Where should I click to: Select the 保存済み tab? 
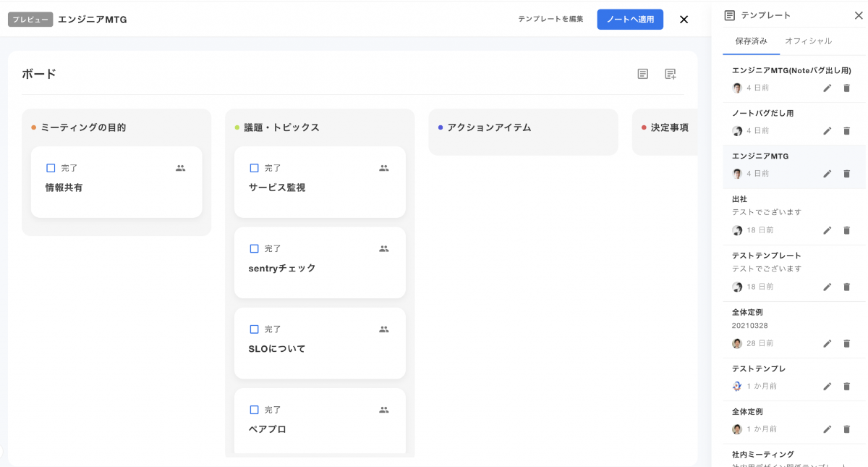[x=751, y=41]
